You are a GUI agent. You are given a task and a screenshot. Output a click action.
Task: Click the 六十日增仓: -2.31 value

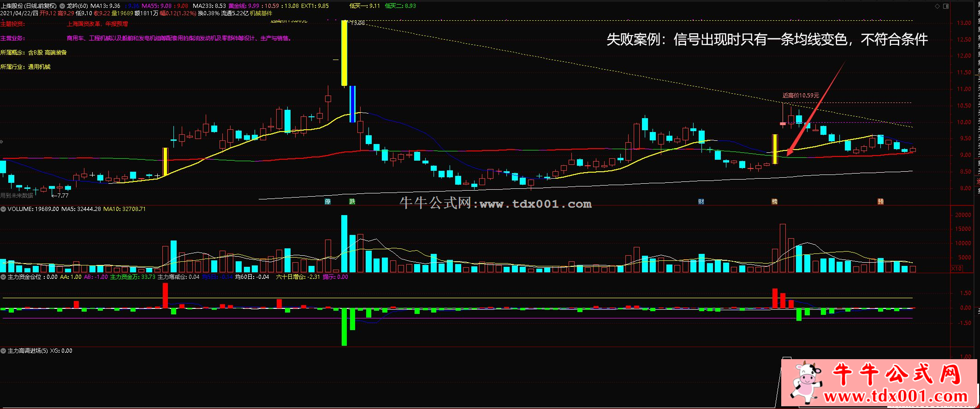tap(298, 277)
